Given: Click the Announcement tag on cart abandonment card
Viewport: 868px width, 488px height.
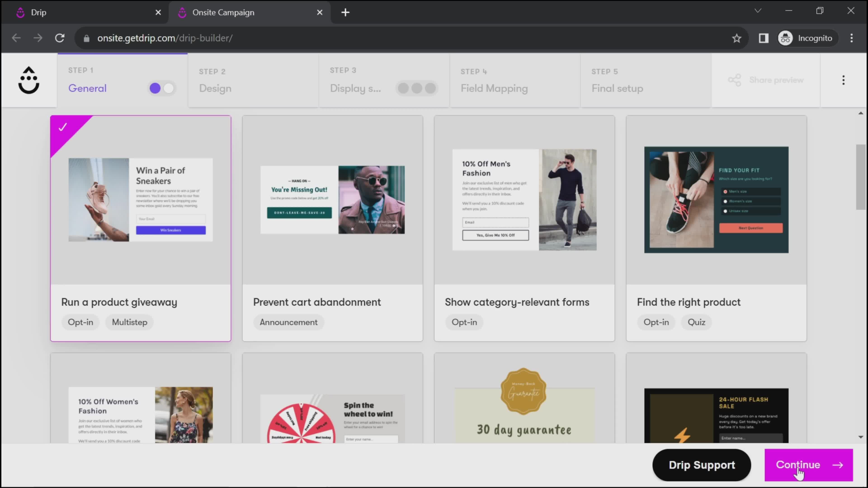Looking at the screenshot, I should tap(288, 322).
